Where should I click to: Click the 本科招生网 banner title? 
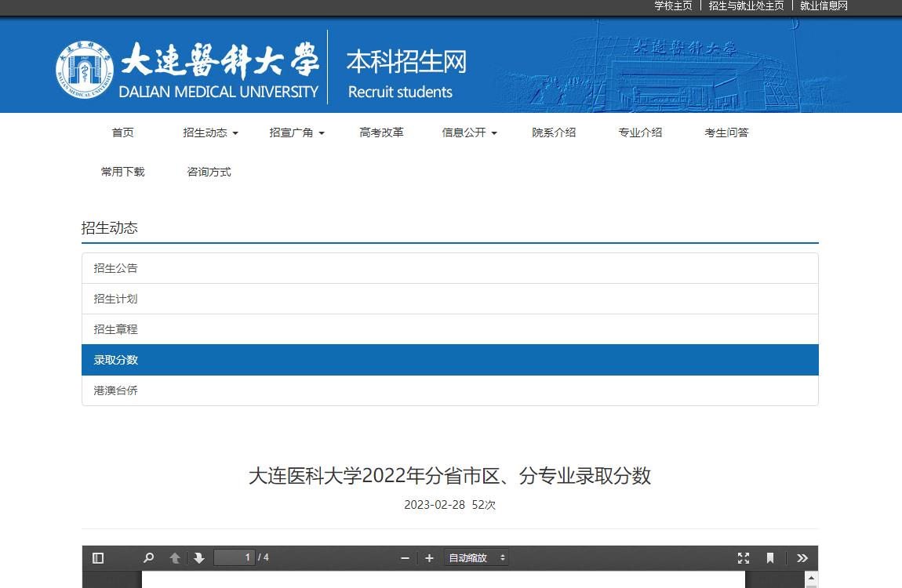tap(406, 62)
